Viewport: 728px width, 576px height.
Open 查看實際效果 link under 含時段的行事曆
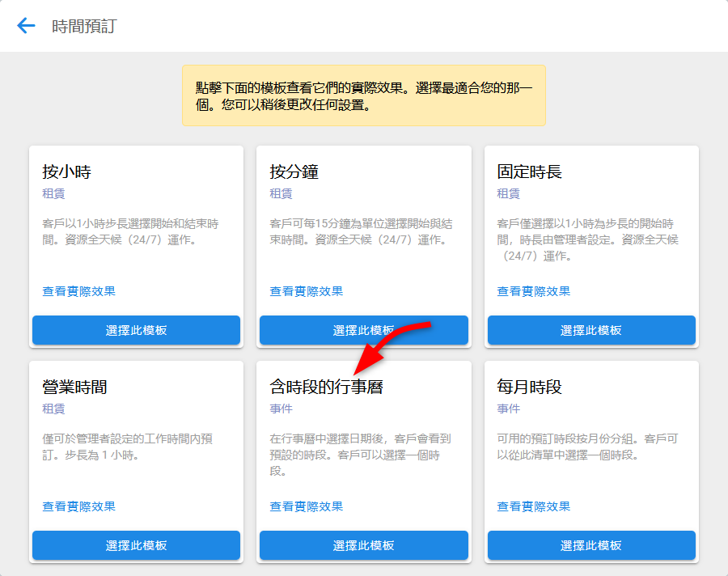click(306, 506)
